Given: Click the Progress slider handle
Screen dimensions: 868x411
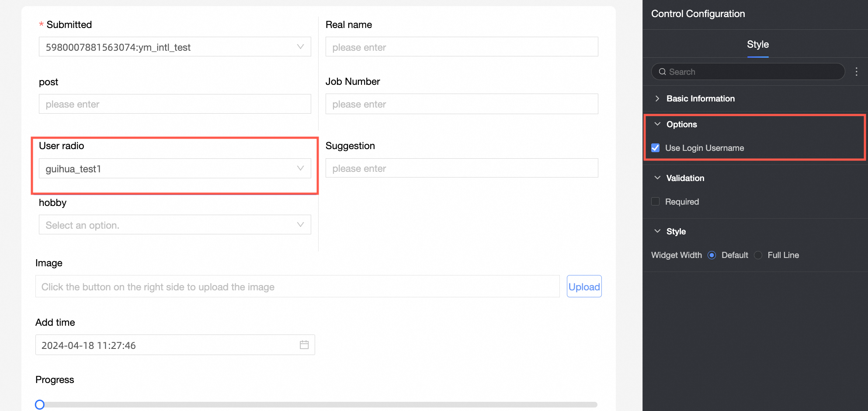Looking at the screenshot, I should click(40, 404).
